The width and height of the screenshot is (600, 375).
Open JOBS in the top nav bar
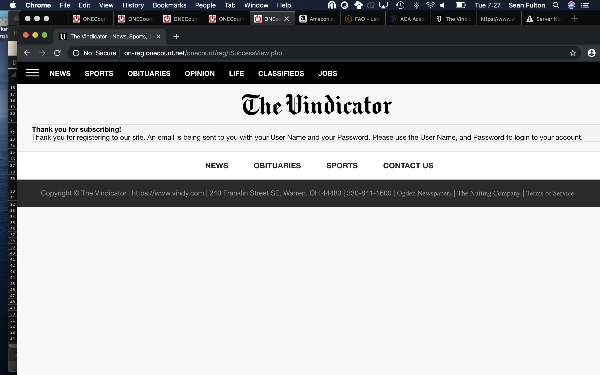(328, 73)
